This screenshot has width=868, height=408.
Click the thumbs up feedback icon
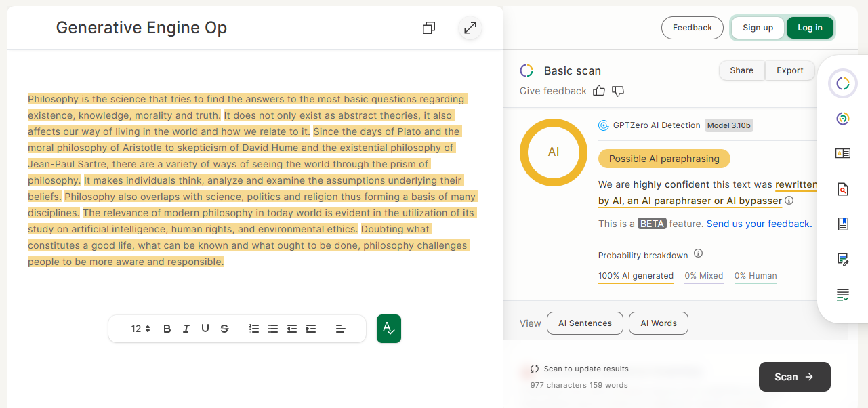point(599,91)
